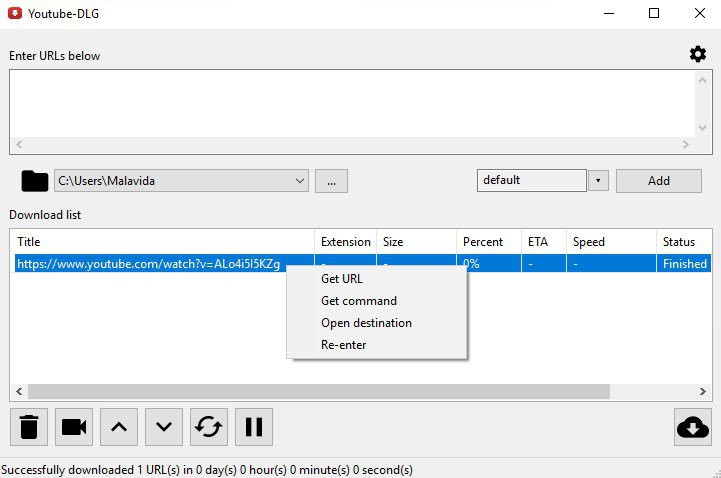
Task: Reload the selected download with refresh icon
Action: click(209, 427)
